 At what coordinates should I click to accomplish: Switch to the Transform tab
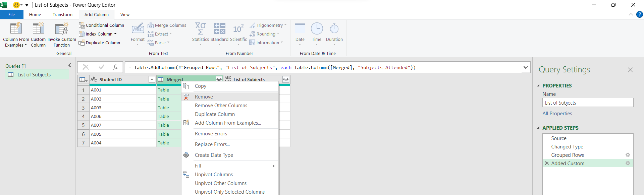[62, 14]
